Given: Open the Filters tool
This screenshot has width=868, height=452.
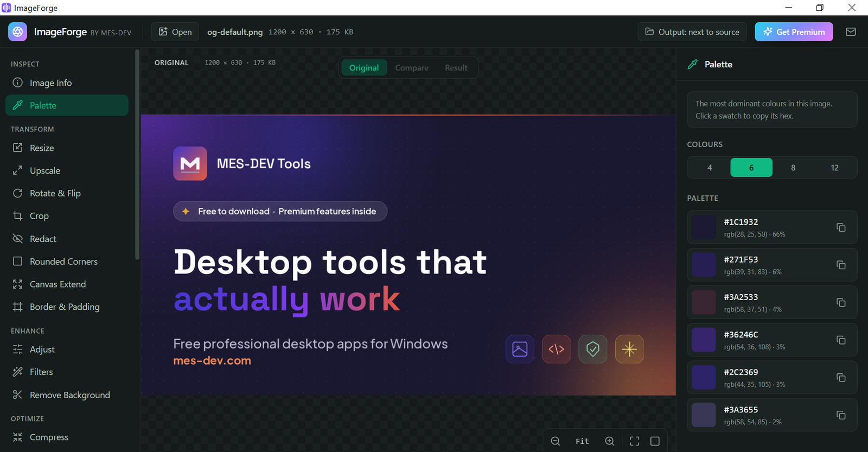Looking at the screenshot, I should (67, 372).
